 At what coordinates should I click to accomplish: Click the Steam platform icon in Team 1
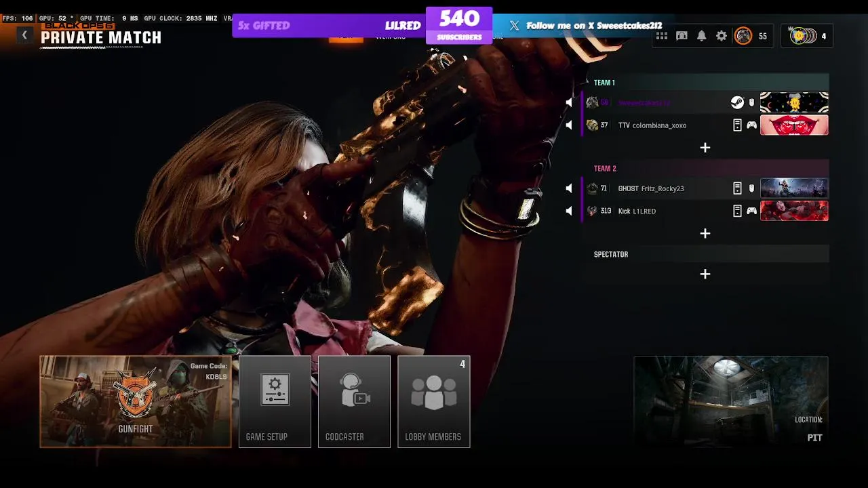coord(737,102)
